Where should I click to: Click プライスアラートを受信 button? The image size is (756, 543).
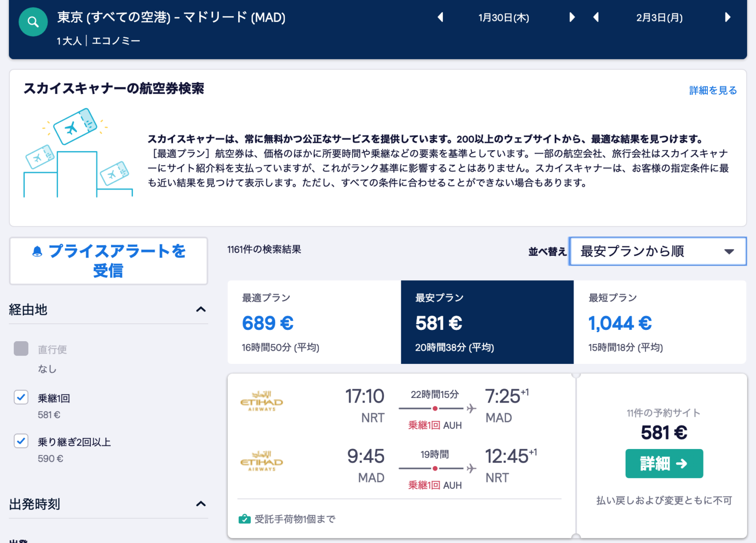(109, 261)
